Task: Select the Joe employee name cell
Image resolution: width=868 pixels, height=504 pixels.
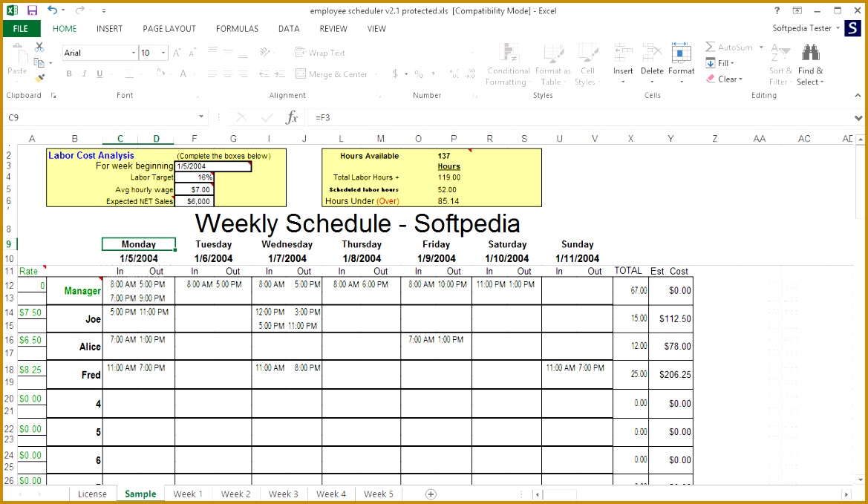Action: click(74, 318)
